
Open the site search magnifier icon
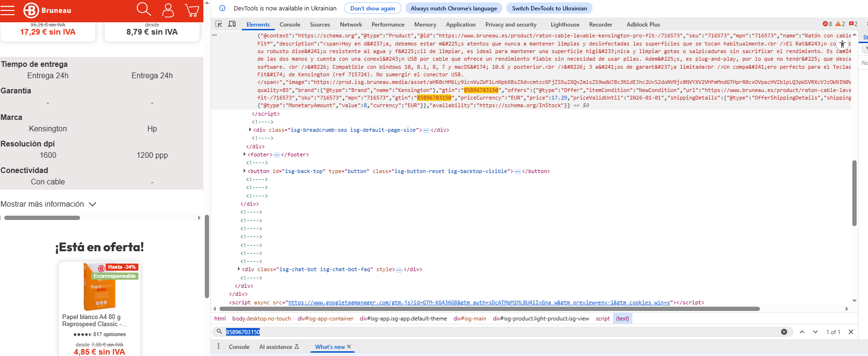click(x=144, y=9)
